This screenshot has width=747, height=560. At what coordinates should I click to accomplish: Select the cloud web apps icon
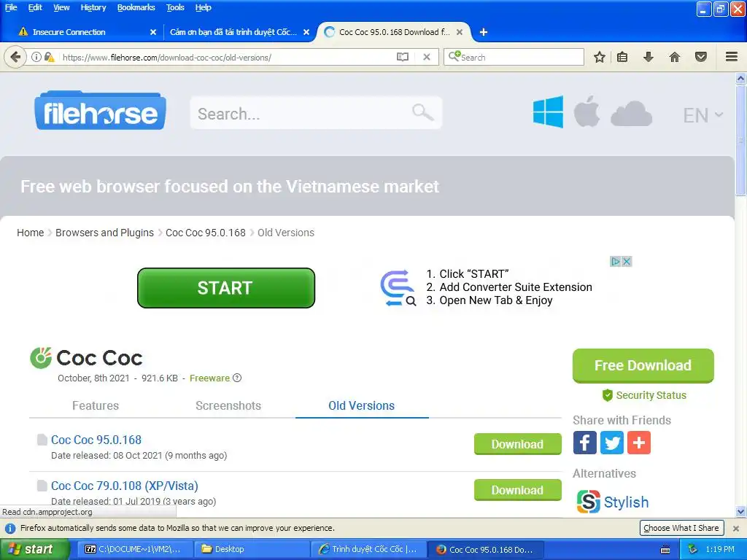pyautogui.click(x=631, y=114)
